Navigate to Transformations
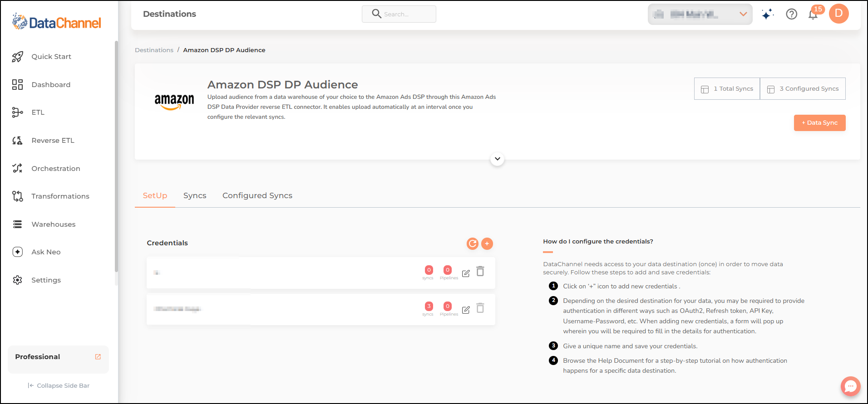The height and width of the screenshot is (404, 868). [x=60, y=196]
